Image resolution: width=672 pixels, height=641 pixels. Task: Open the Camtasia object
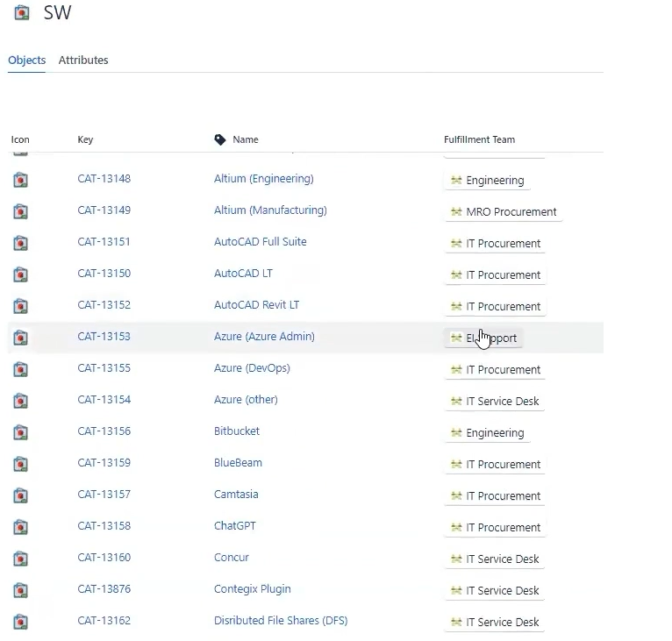pos(236,495)
